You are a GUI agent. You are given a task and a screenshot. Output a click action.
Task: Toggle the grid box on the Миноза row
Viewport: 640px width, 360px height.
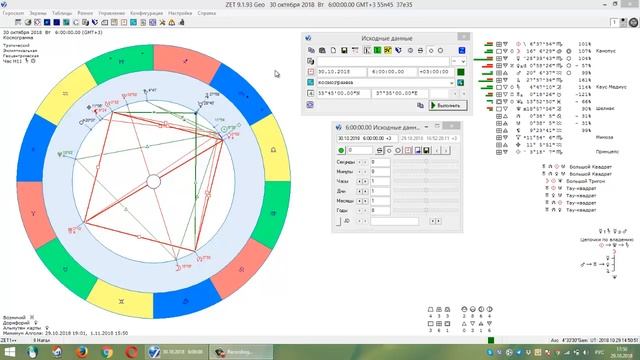pos(499,138)
